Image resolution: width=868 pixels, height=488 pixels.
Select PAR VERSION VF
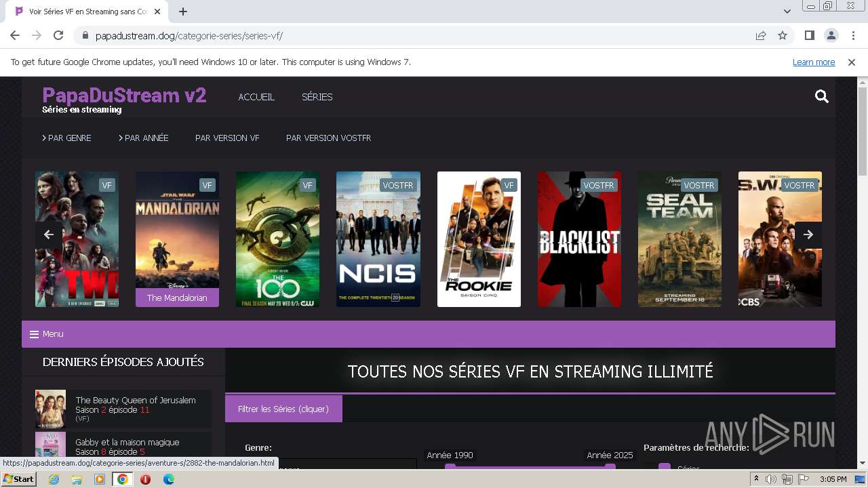[x=227, y=138]
